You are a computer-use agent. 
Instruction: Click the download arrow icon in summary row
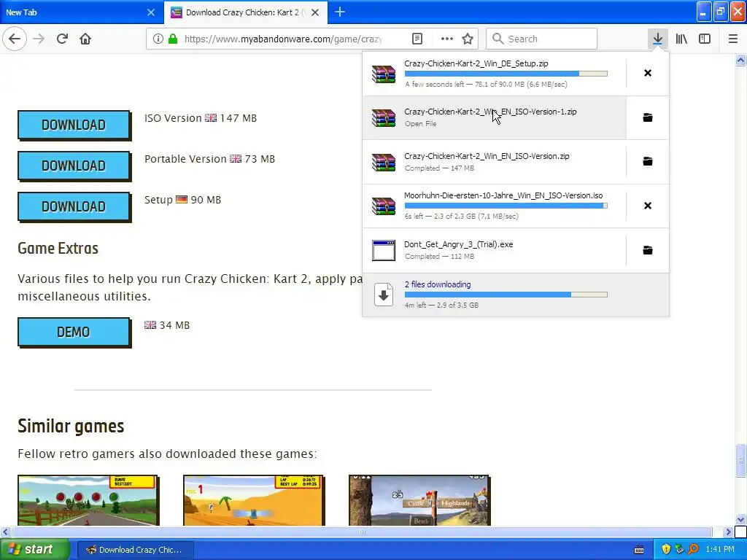(384, 295)
